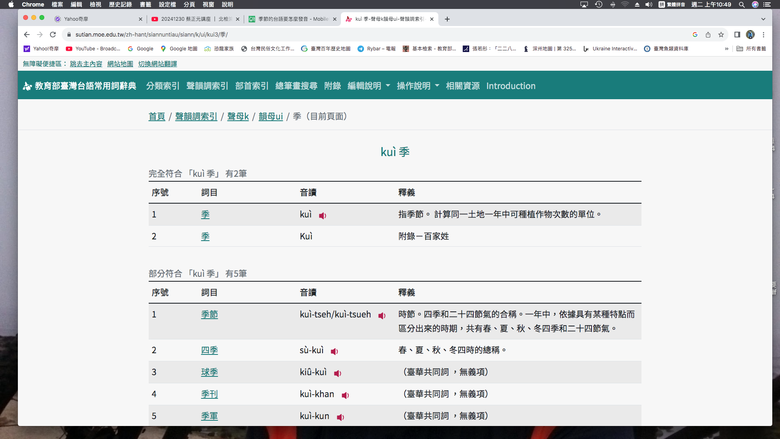Go to 部首索引 in navigation

coord(252,86)
